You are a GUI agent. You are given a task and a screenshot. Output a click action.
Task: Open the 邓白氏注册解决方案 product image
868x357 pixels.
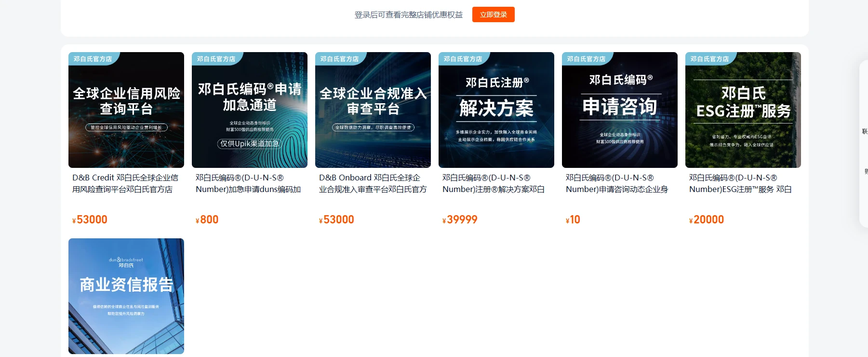[496, 110]
